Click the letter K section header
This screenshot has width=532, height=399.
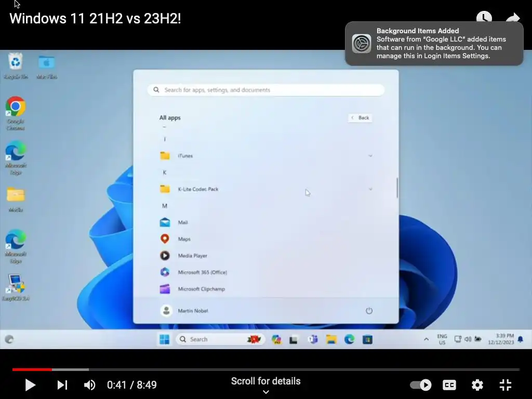point(165,172)
